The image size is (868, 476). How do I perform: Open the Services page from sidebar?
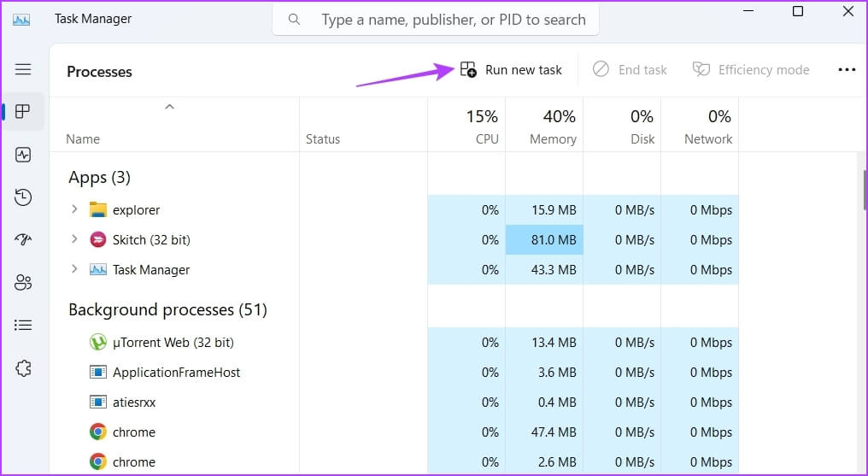[23, 368]
